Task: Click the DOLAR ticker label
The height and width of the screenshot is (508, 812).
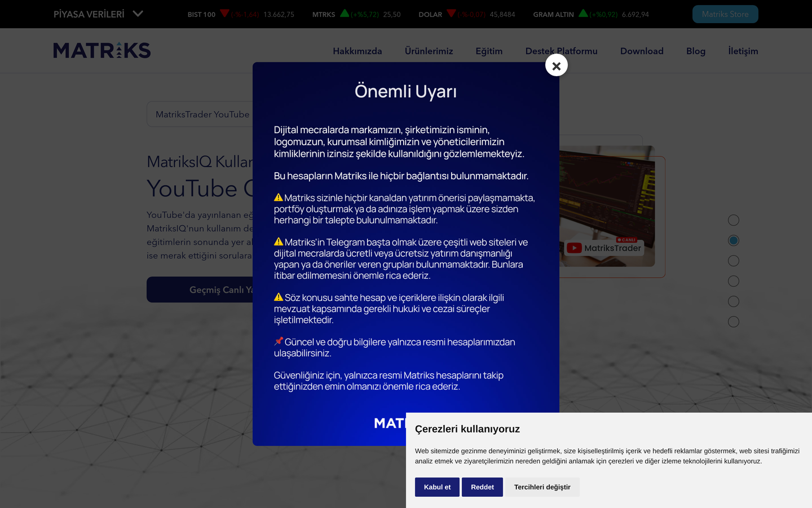Action: pyautogui.click(x=430, y=15)
